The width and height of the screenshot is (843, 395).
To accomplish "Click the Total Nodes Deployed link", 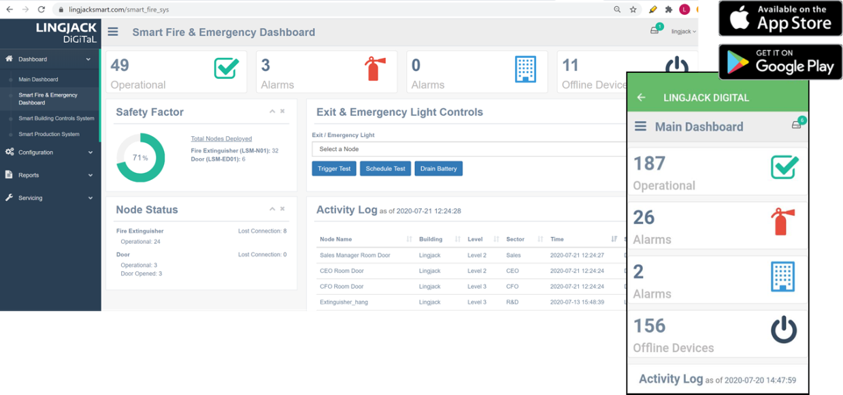I will (x=221, y=139).
